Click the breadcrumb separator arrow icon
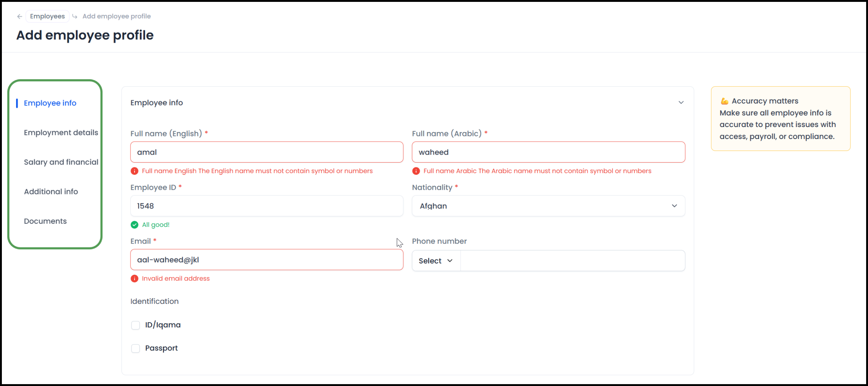 click(75, 16)
